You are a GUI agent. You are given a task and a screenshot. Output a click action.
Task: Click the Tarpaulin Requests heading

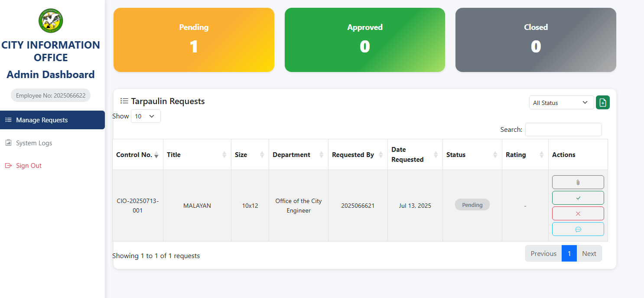click(168, 101)
